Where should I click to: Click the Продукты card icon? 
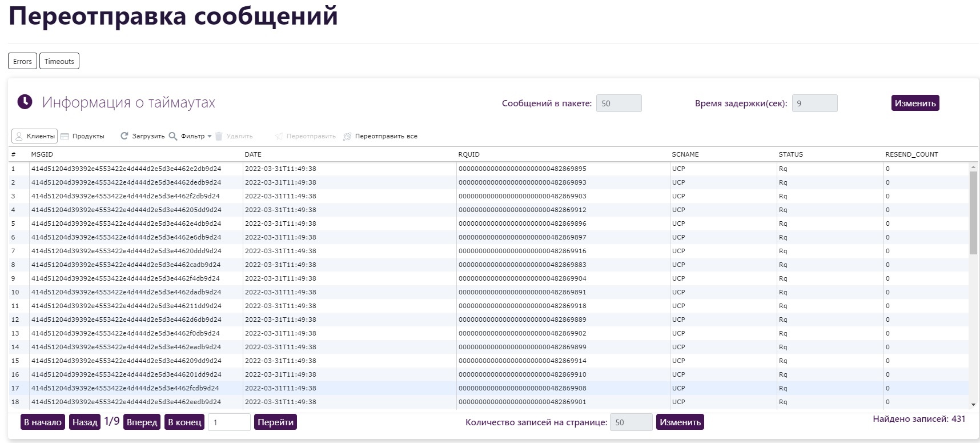[x=65, y=137]
